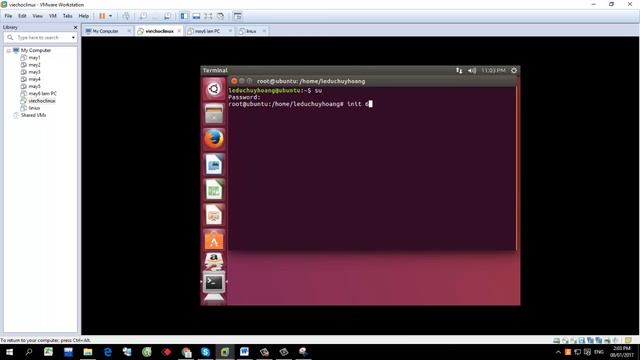Open the library search filter dropdown

(x=73, y=38)
